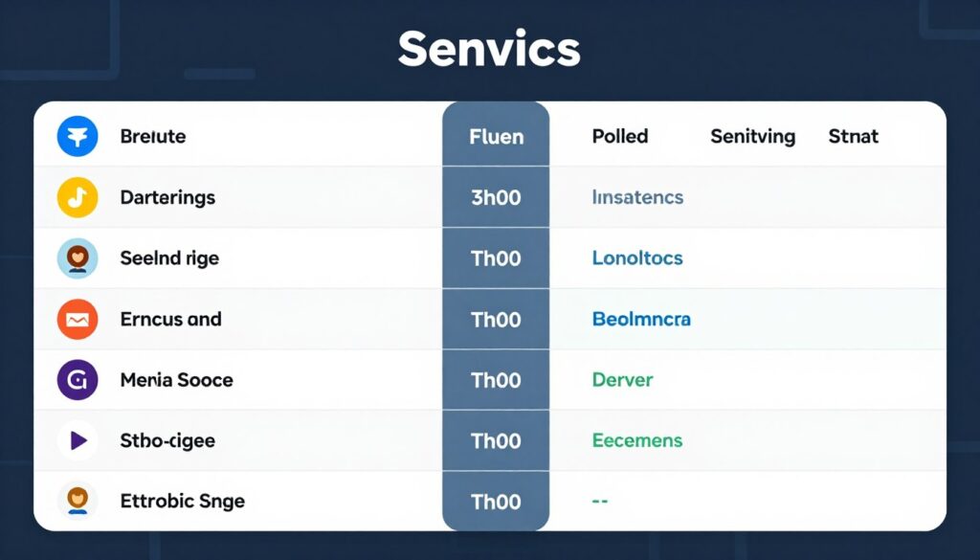Click the purple G icon
Screen dimensions: 980x560
tap(78, 380)
